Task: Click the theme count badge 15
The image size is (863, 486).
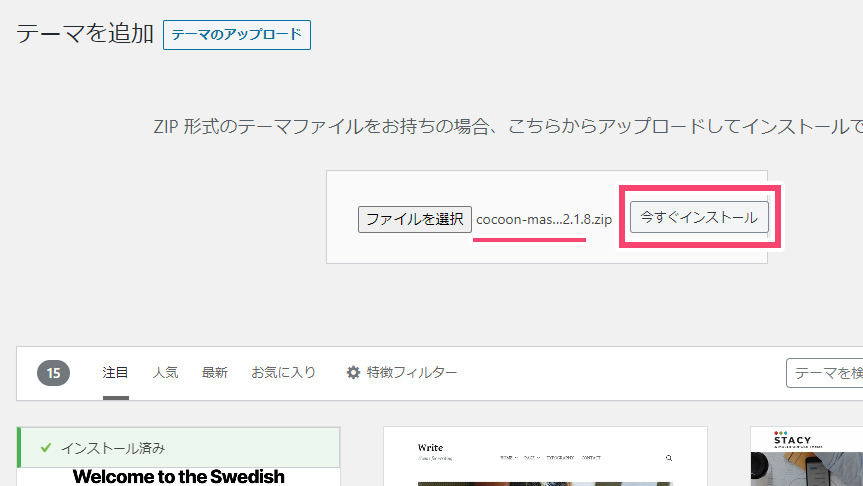Action: click(x=53, y=373)
